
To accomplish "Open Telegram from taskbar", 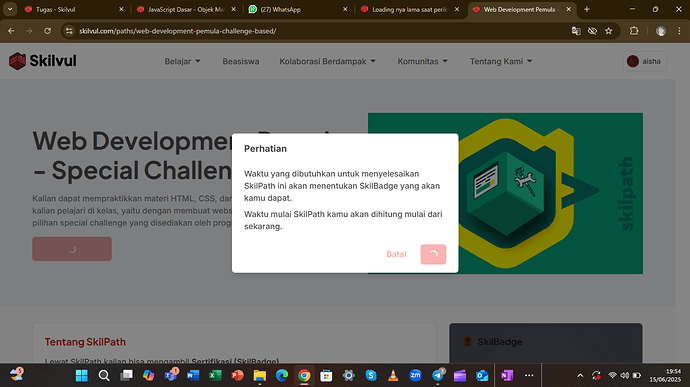I will pos(438,375).
